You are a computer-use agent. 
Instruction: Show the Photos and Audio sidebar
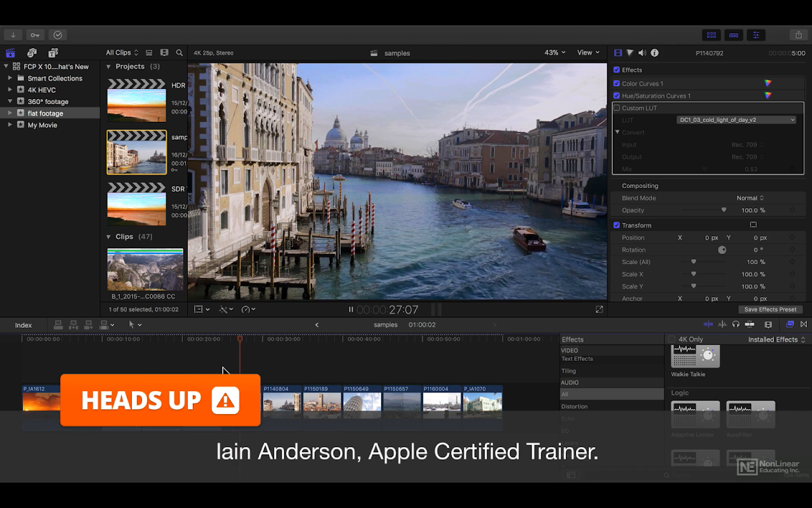[32, 53]
